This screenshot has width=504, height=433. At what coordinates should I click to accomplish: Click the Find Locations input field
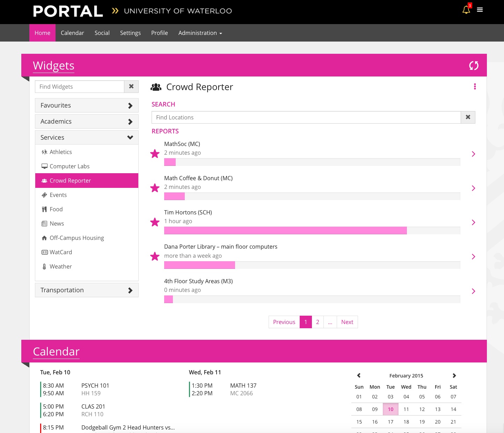306,117
